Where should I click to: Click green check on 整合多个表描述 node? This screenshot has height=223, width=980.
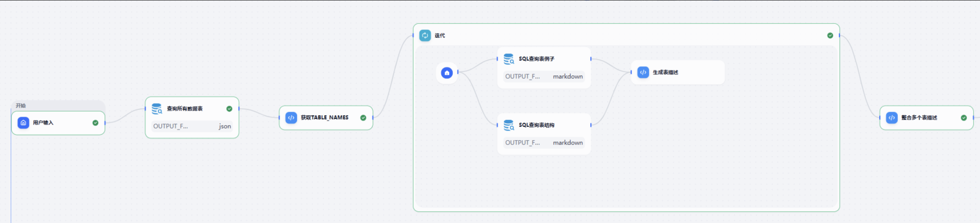coord(964,118)
